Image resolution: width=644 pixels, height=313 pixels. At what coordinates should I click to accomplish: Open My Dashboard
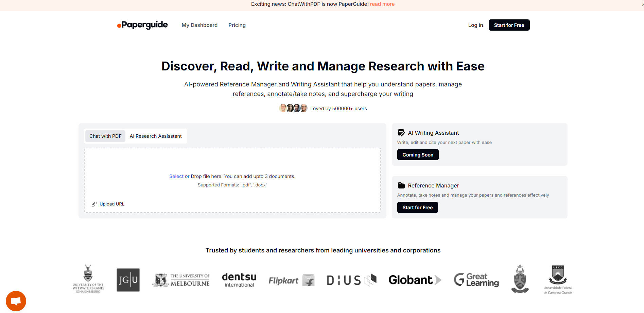pos(199,25)
